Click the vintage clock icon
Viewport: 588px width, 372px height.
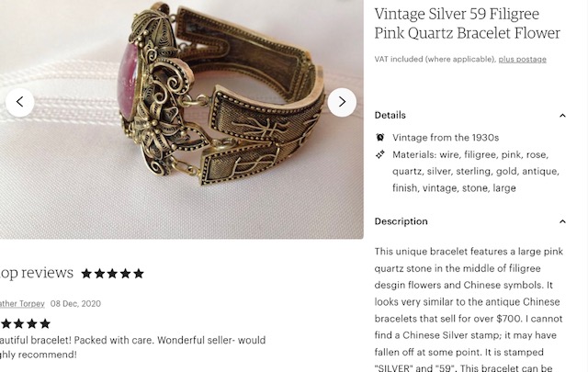pyautogui.click(x=379, y=137)
